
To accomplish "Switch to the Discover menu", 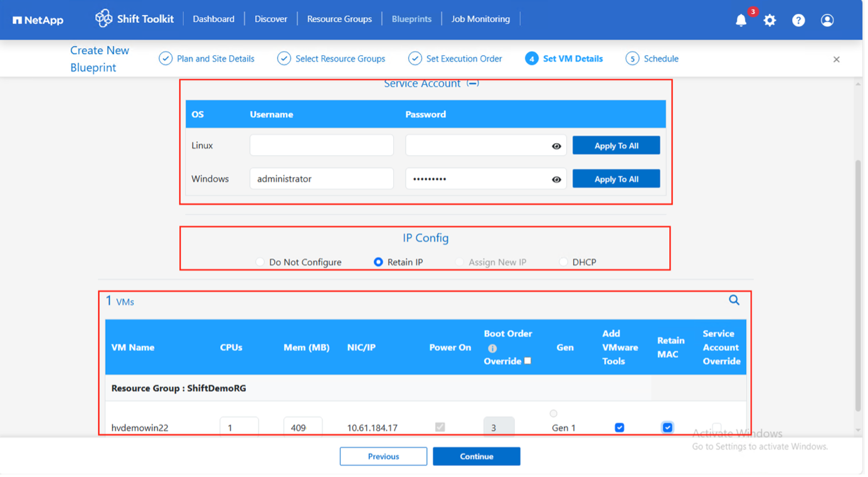I will [270, 19].
